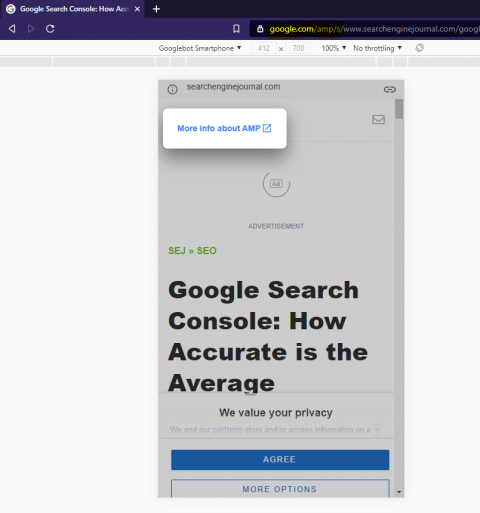Click the envelope newsletter icon
Screen dimensions: 480x513
378,119
